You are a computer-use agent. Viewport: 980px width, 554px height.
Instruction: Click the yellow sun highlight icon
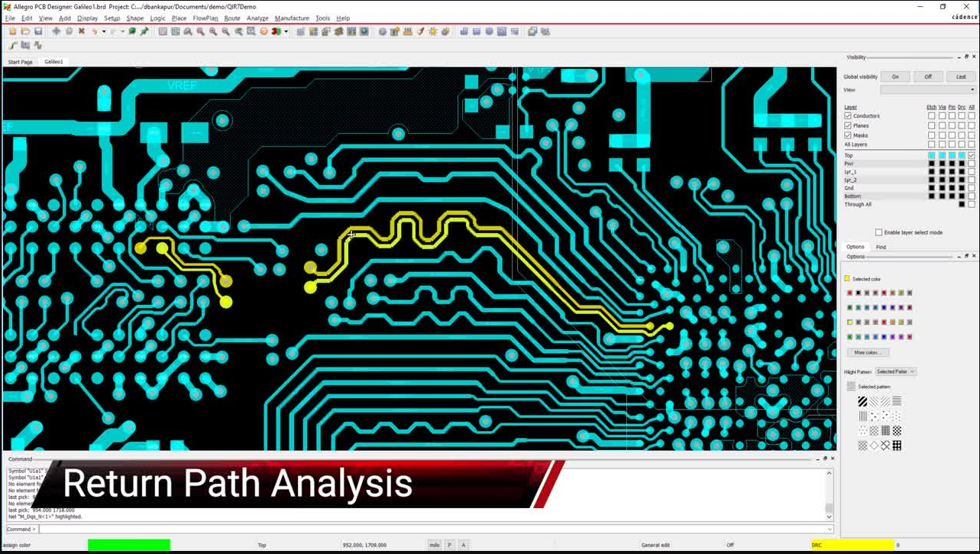click(433, 31)
